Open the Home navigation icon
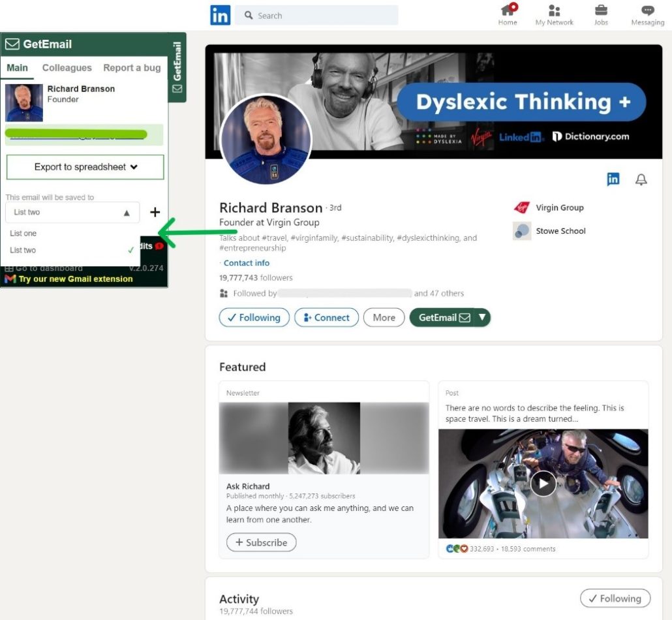The height and width of the screenshot is (620, 672). (508, 11)
